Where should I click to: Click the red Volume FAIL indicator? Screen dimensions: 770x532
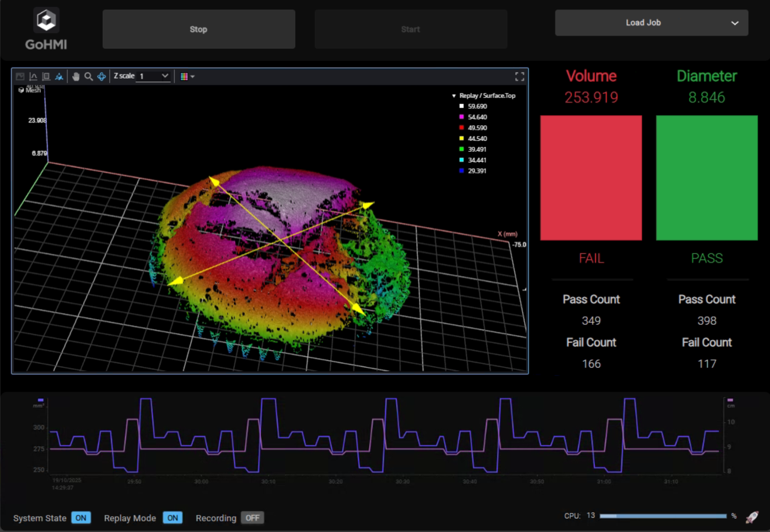(x=591, y=178)
